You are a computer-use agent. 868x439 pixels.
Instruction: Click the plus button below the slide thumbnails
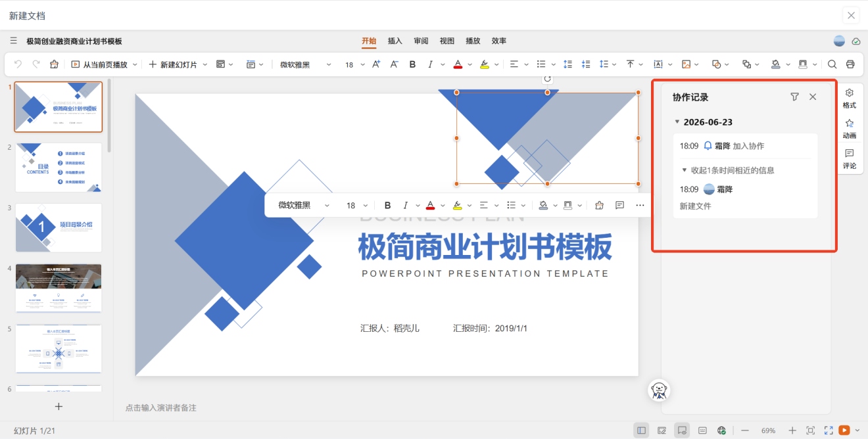pos(59,407)
